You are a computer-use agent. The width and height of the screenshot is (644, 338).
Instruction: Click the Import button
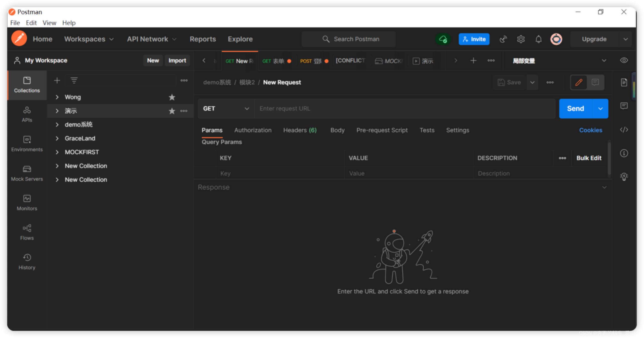click(x=177, y=60)
